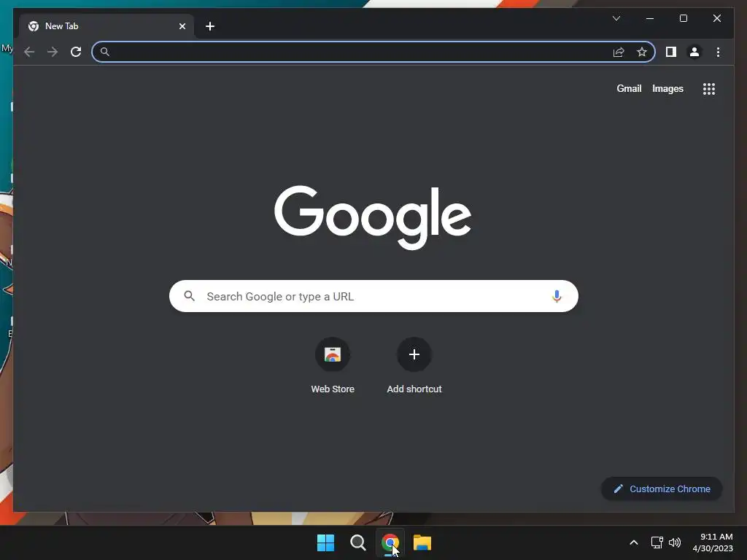
Task: Open the Chrome side panel
Action: 671,52
